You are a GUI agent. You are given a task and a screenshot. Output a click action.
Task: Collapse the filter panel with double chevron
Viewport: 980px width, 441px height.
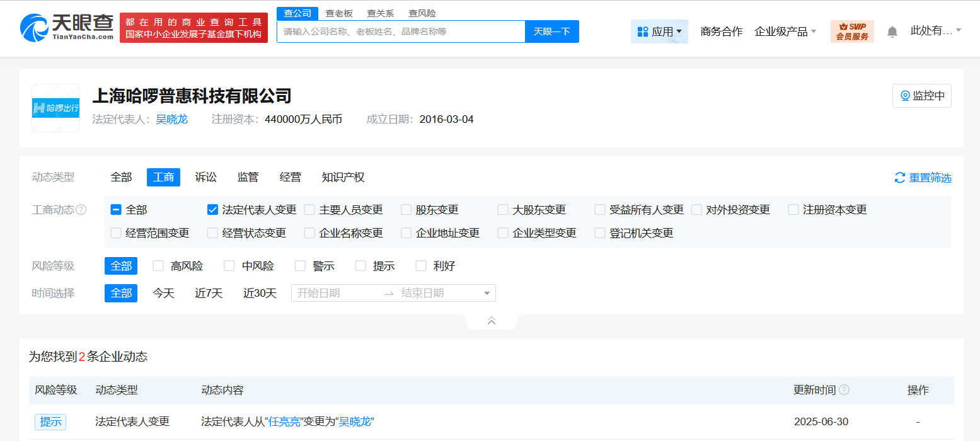click(492, 321)
